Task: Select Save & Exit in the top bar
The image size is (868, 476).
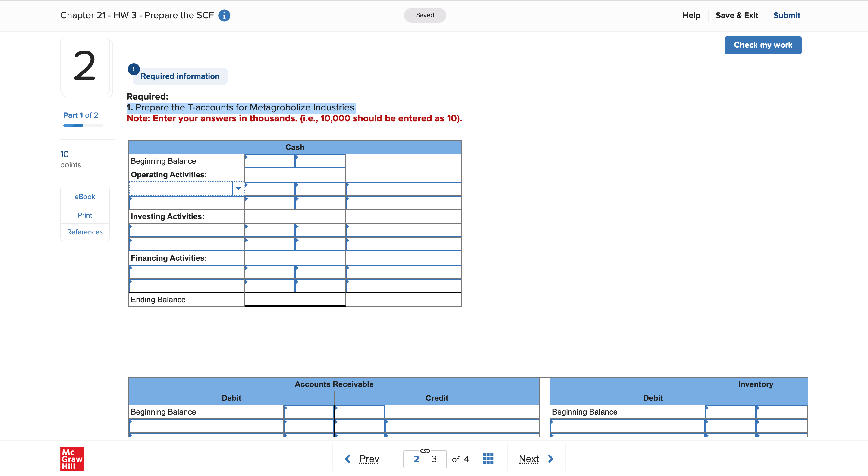Action: point(737,15)
